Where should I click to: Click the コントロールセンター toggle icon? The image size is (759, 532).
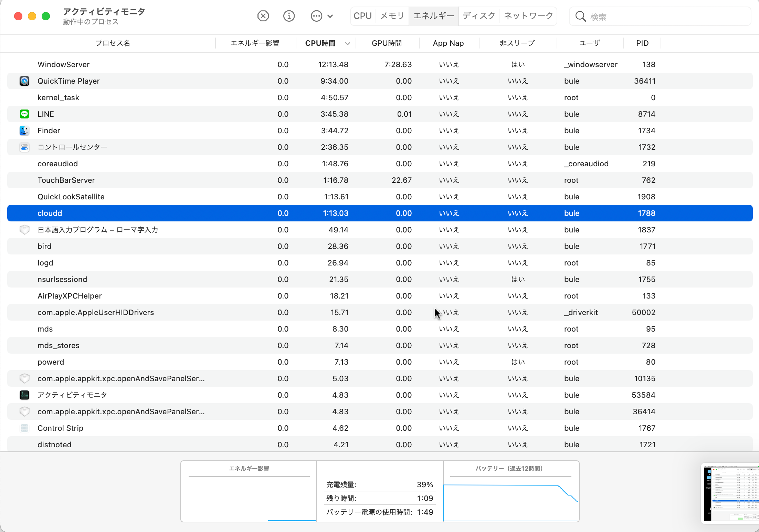tap(24, 147)
